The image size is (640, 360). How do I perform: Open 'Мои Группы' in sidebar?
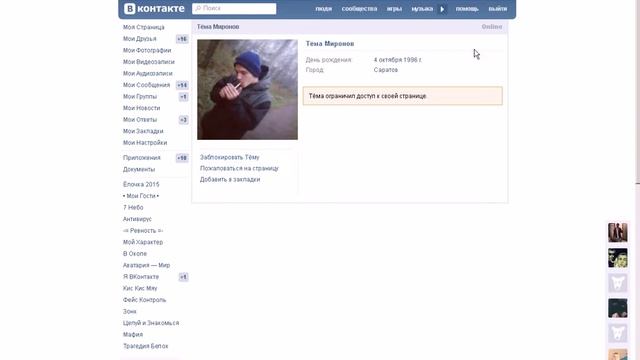pyautogui.click(x=140, y=97)
